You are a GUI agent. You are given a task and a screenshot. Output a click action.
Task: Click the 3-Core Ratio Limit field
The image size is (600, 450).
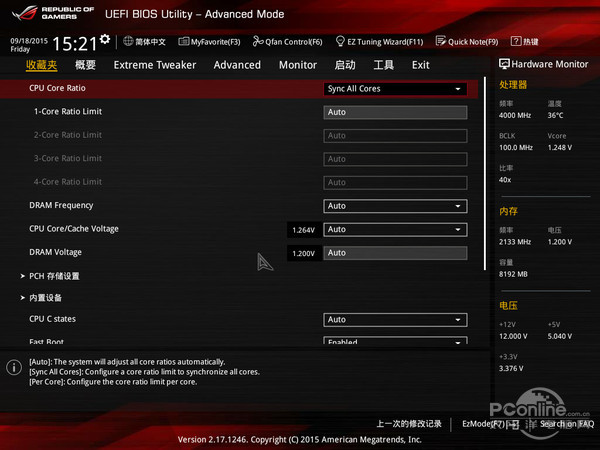click(x=395, y=159)
